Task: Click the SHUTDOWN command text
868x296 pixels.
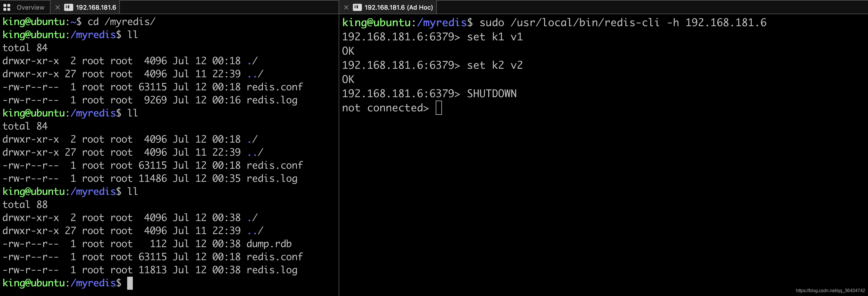Action: pos(492,93)
